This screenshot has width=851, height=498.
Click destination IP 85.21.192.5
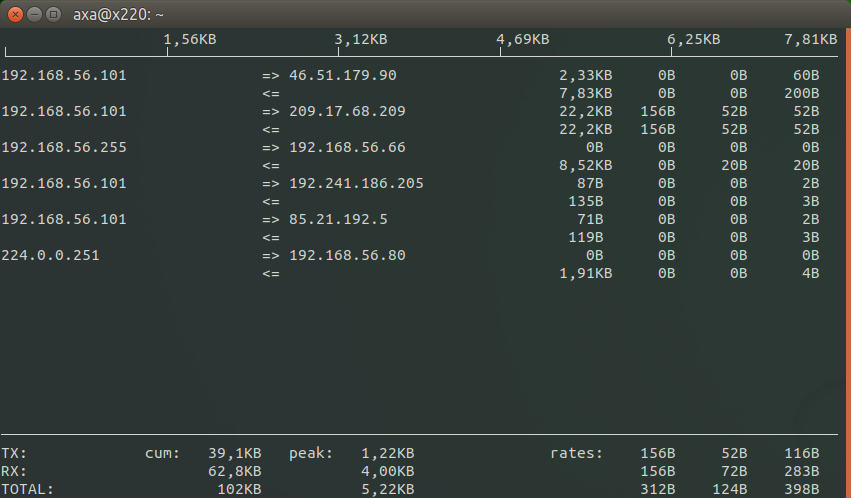coord(339,219)
